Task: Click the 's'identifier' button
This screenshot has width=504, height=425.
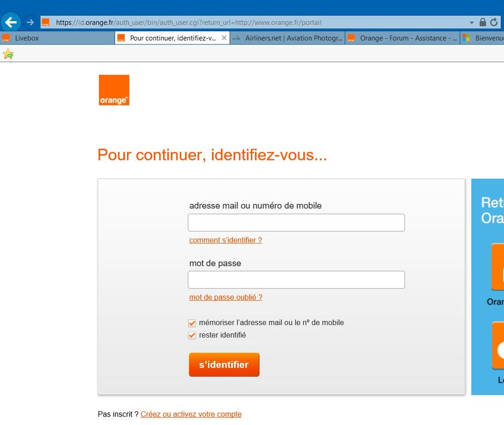Action: [x=224, y=364]
